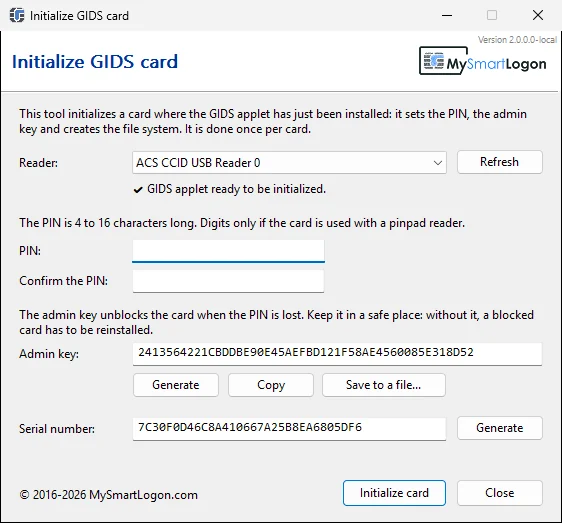
Task: Click the 'Serial number:' label
Action: [57, 429]
